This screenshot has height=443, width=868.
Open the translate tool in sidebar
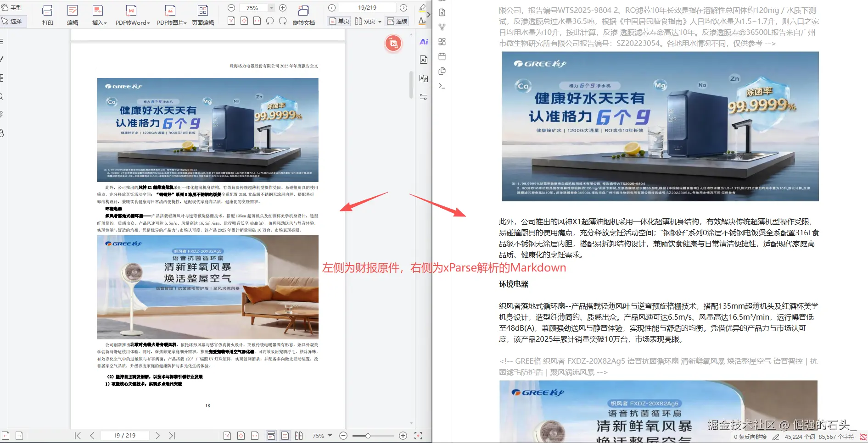tap(424, 78)
